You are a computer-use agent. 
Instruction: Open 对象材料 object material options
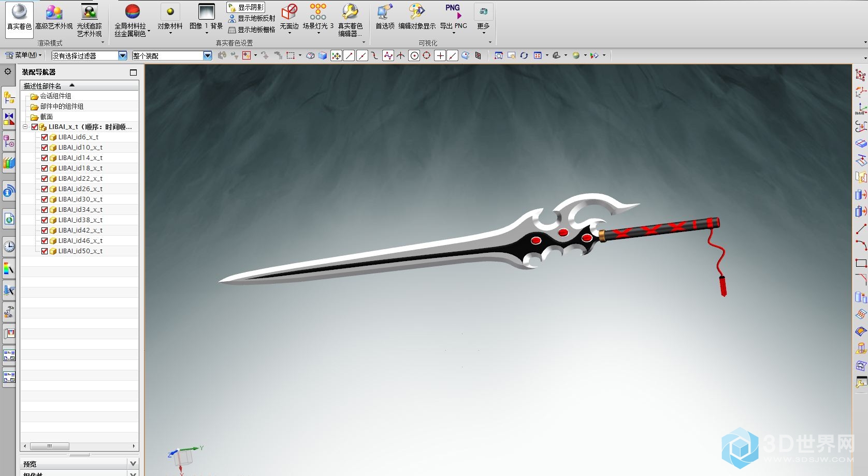tap(170, 19)
